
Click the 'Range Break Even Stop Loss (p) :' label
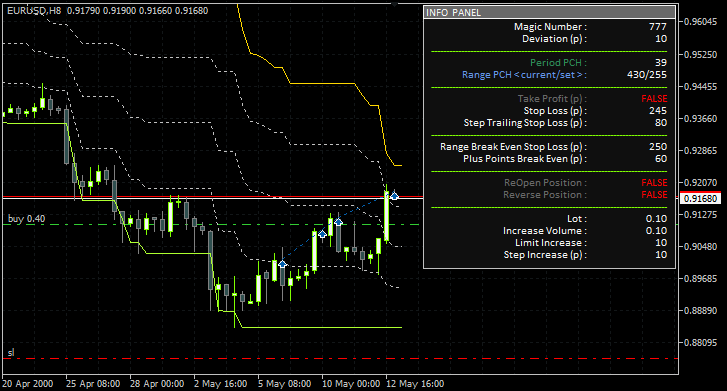tap(514, 147)
